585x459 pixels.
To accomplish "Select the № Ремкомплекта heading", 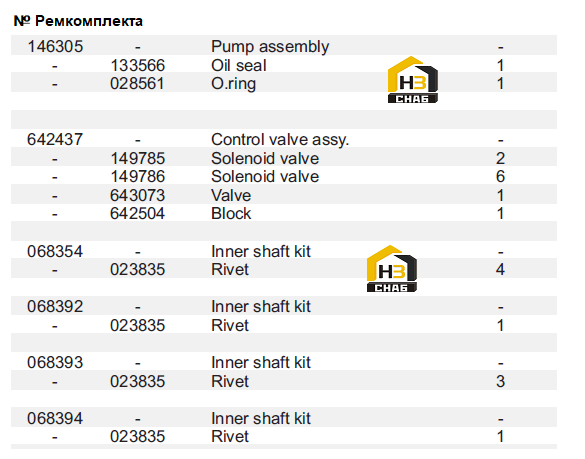I will pyautogui.click(x=78, y=21).
